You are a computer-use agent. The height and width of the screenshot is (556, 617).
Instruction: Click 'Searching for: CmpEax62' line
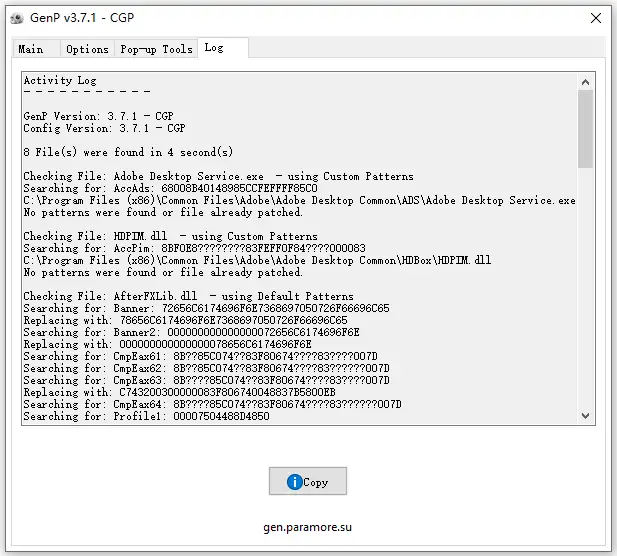pyautogui.click(x=207, y=368)
